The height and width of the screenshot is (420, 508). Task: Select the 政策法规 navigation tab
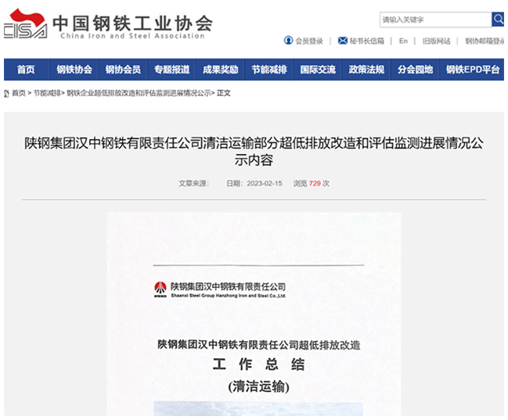pyautogui.click(x=366, y=70)
